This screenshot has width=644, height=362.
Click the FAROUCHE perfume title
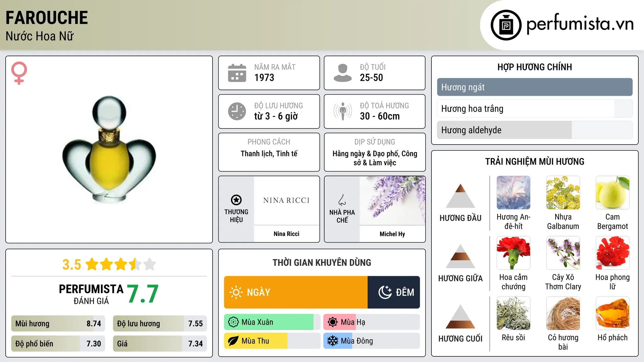click(47, 18)
